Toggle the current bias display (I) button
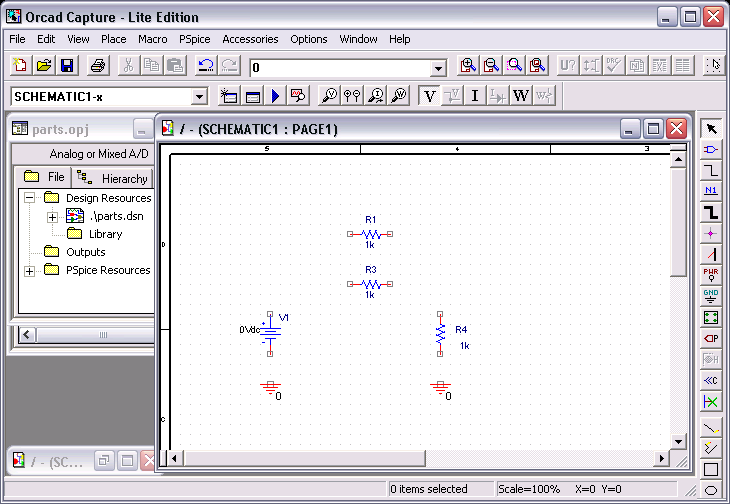This screenshot has width=730, height=504. coord(475,96)
